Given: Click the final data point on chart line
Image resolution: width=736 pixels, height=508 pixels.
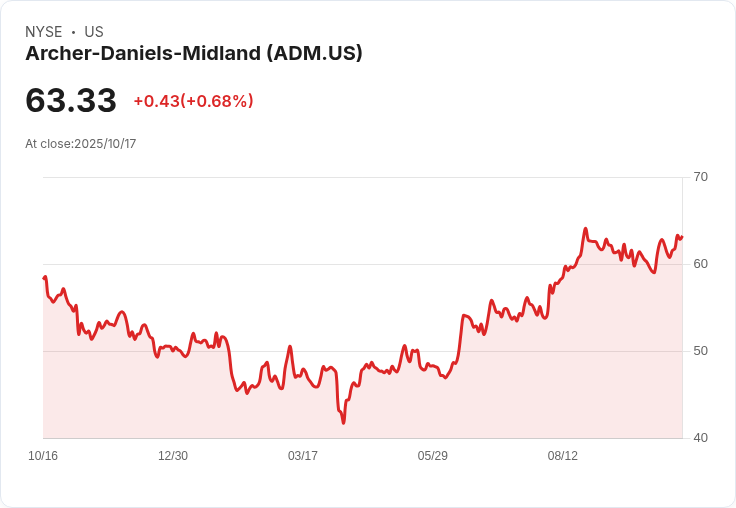Looking at the screenshot, I should (682, 237).
